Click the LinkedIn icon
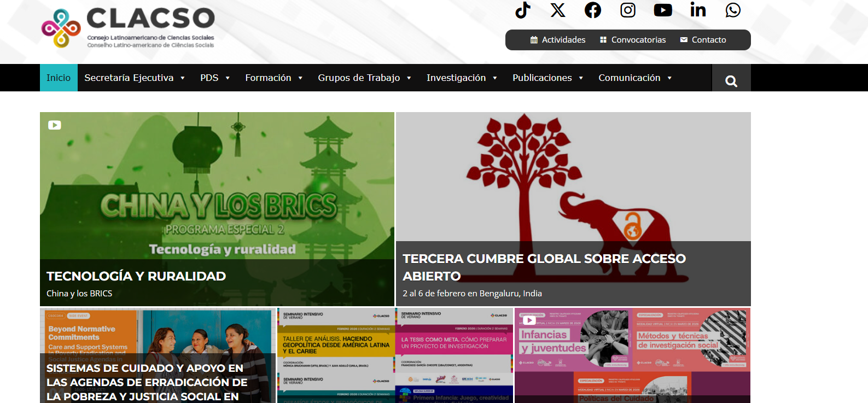The width and height of the screenshot is (868, 403). (698, 10)
